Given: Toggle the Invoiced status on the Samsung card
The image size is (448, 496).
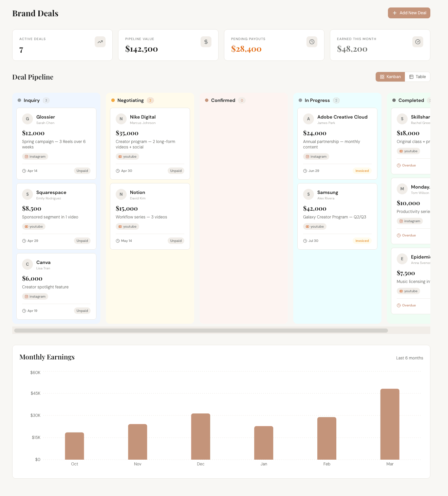Looking at the screenshot, I should pos(362,241).
